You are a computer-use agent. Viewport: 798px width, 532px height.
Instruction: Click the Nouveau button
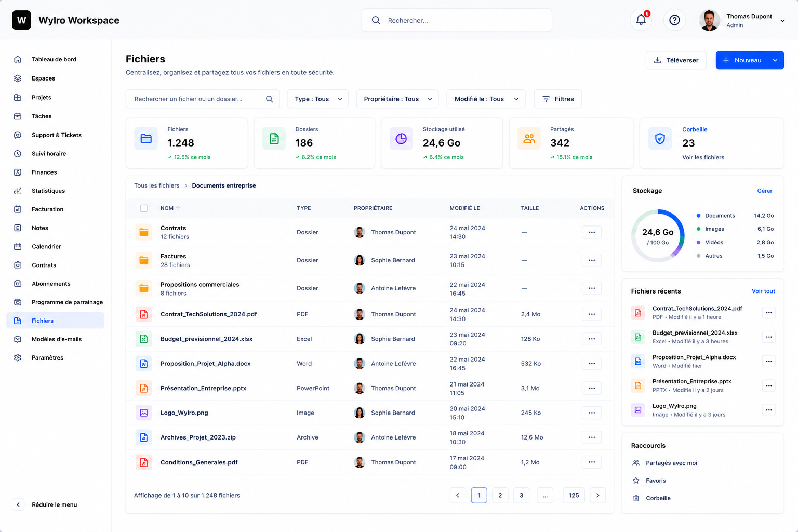coord(741,60)
